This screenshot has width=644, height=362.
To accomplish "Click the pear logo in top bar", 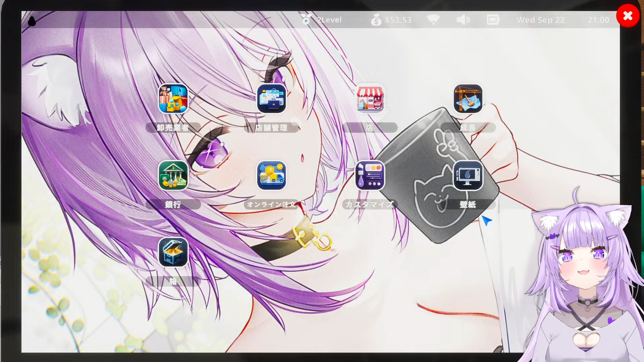I will tap(32, 20).
